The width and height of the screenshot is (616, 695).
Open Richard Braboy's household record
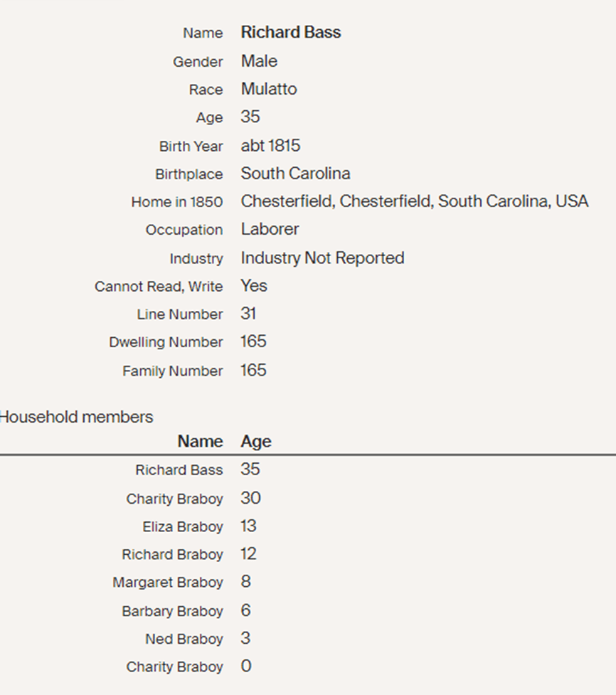[x=172, y=555]
